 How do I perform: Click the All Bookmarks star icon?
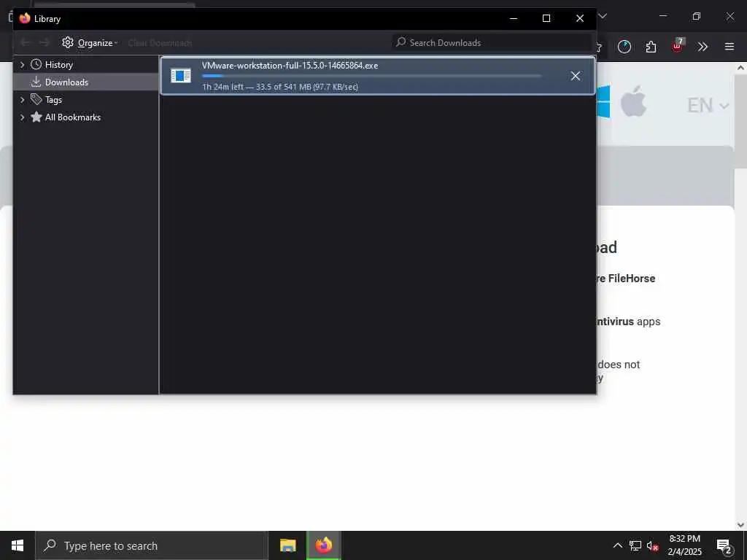[36, 117]
